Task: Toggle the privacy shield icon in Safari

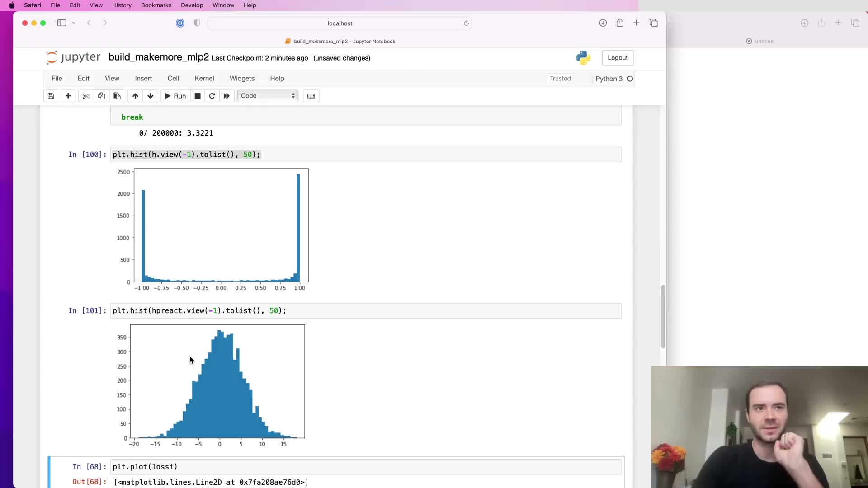Action: click(x=197, y=23)
